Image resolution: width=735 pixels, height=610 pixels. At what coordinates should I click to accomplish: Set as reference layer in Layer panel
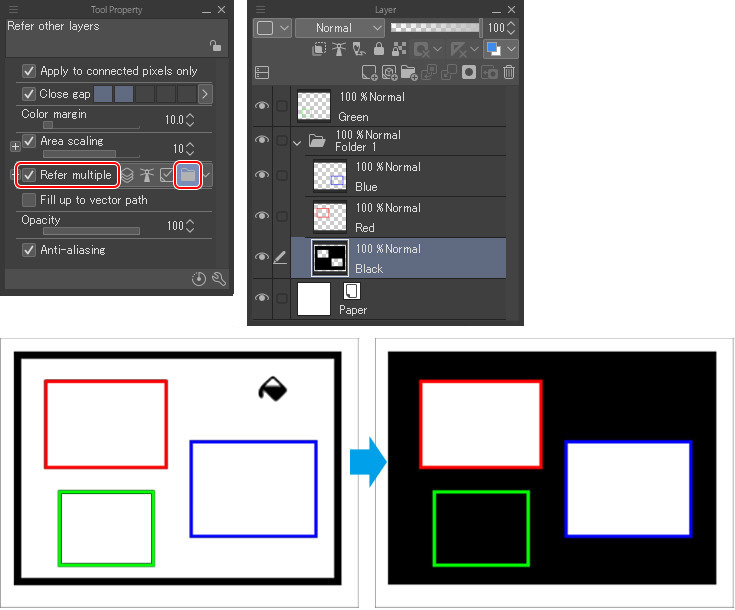point(339,49)
